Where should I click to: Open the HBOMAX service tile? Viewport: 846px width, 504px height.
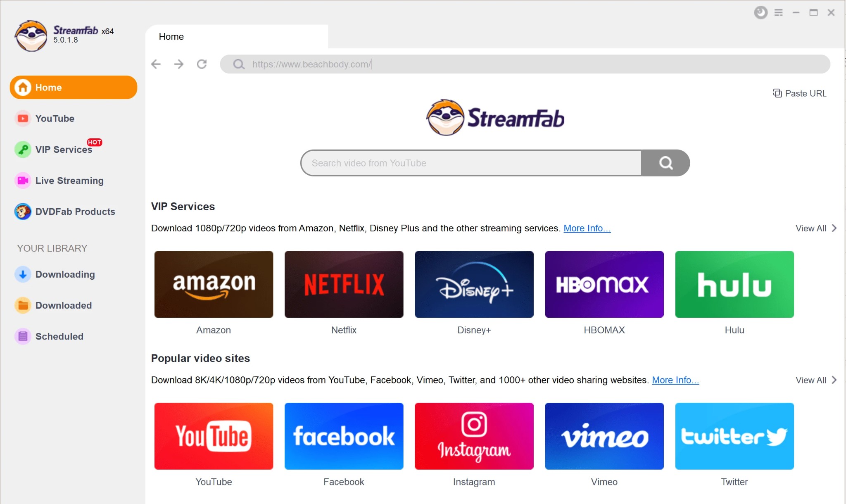click(x=604, y=284)
